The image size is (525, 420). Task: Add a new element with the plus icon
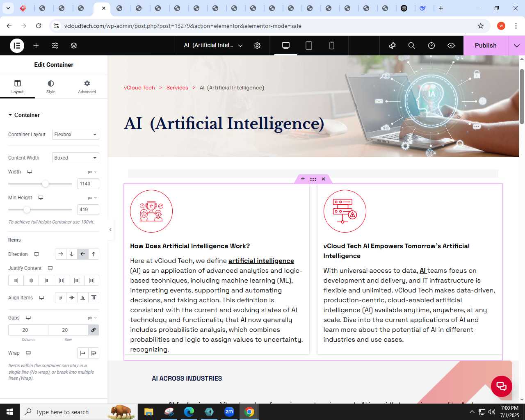[36, 46]
